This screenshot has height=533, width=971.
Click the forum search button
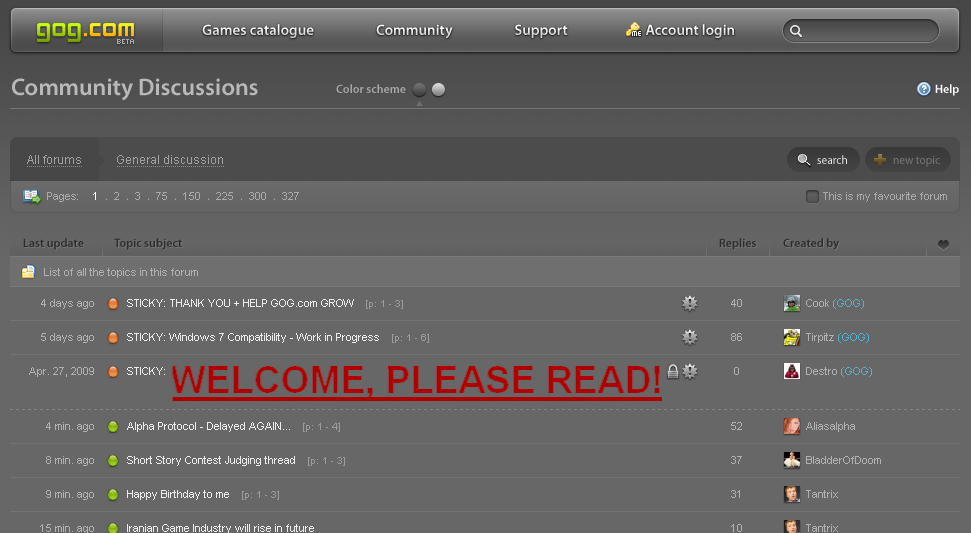click(x=823, y=160)
